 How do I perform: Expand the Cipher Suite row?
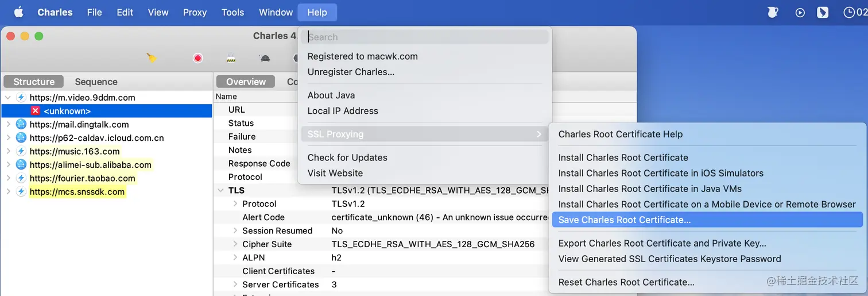(235, 244)
